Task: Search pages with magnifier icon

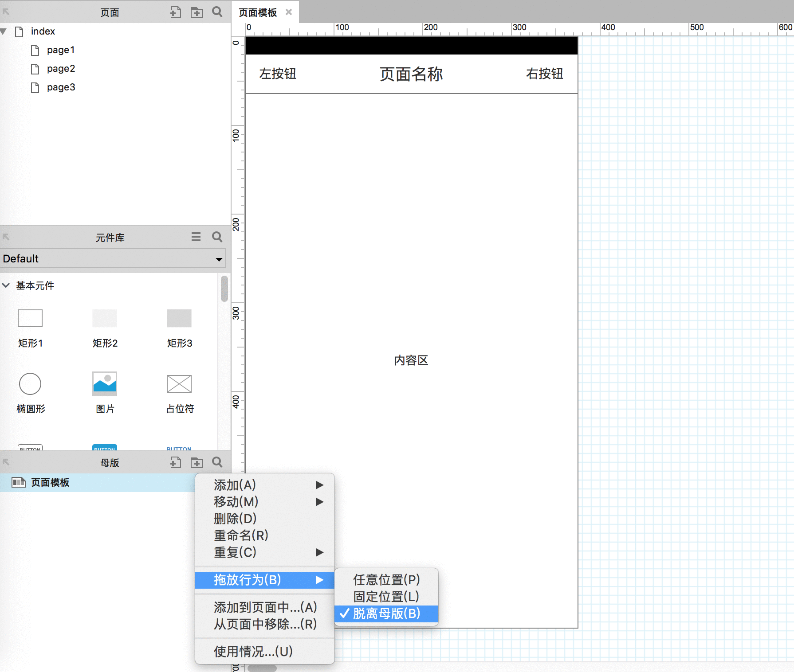Action: (x=217, y=12)
